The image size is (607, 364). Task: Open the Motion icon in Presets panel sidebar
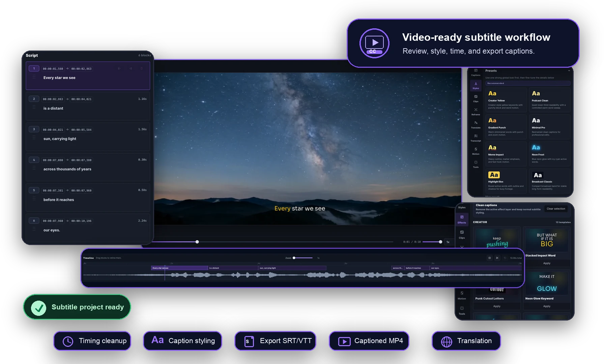pos(475,151)
